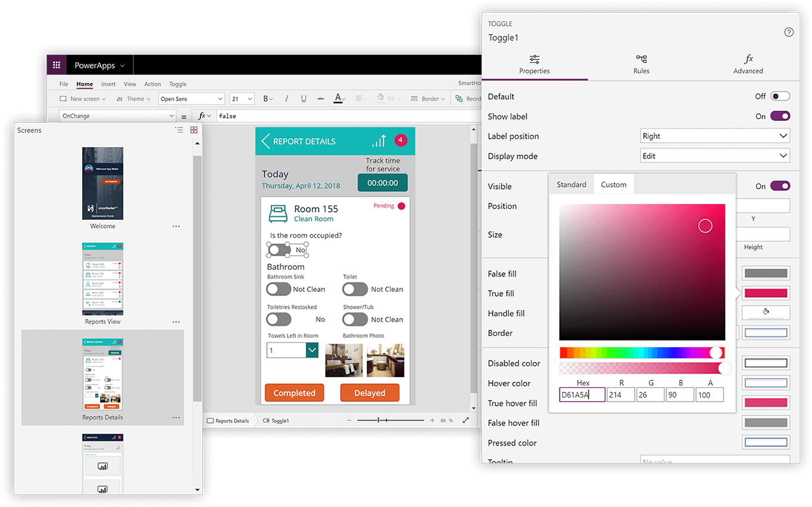Image resolution: width=812 pixels, height=507 pixels.
Task: Click the underline formatting icon
Action: point(304,99)
